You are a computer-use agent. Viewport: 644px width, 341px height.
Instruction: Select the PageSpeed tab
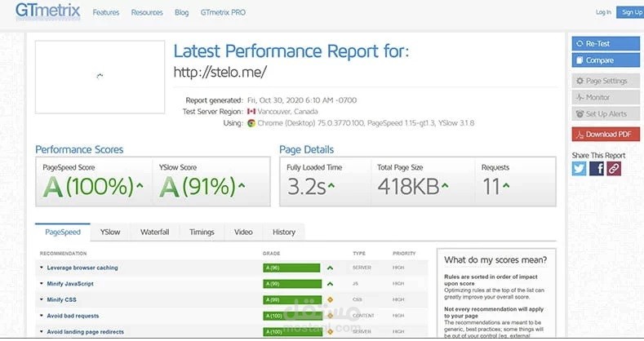63,232
